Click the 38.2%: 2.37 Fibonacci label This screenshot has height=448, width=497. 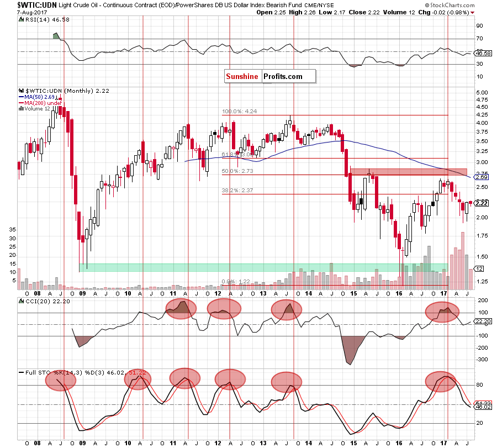click(x=237, y=191)
